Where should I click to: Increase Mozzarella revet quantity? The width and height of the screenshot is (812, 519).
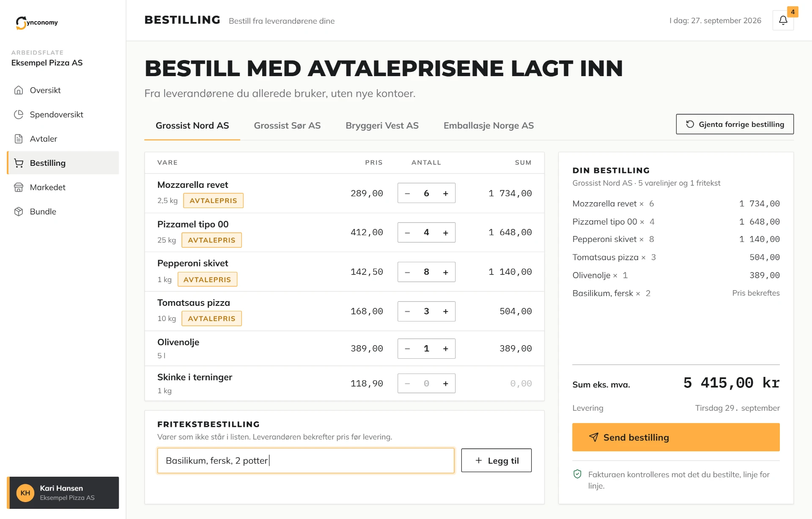pos(445,193)
